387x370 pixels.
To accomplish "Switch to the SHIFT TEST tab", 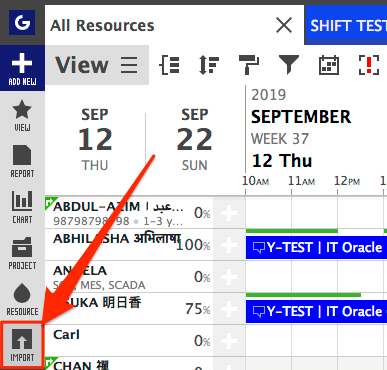I will pos(346,26).
